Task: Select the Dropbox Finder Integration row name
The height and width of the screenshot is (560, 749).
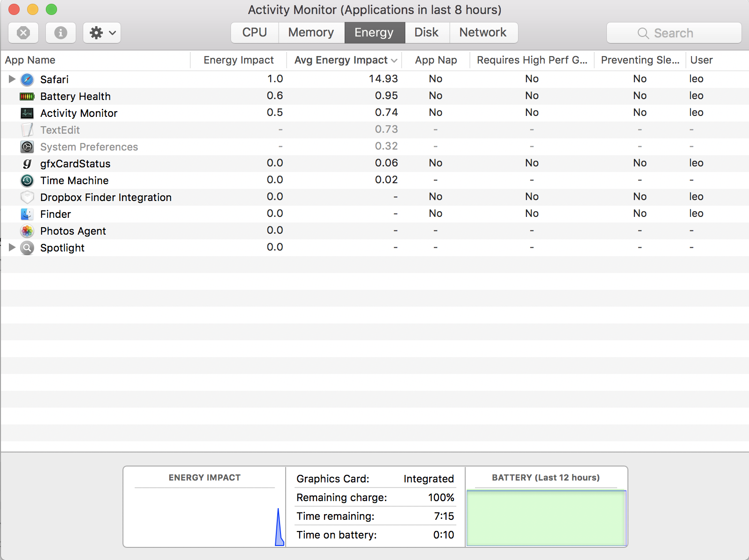Action: point(106,197)
